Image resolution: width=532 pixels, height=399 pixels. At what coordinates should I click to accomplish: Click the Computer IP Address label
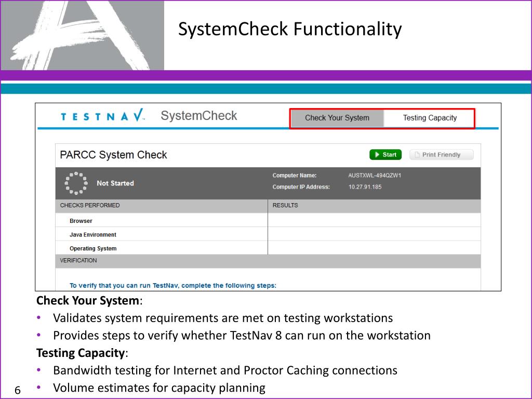tap(301, 187)
